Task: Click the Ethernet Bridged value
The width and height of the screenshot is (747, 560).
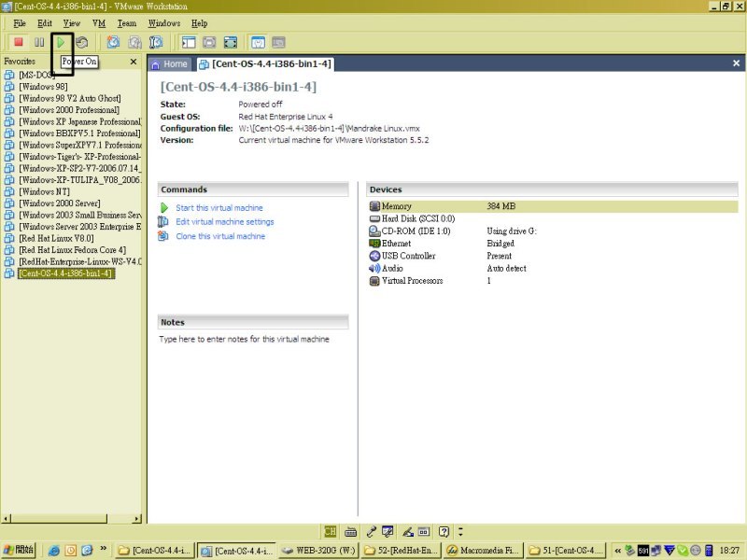Action: click(x=500, y=244)
